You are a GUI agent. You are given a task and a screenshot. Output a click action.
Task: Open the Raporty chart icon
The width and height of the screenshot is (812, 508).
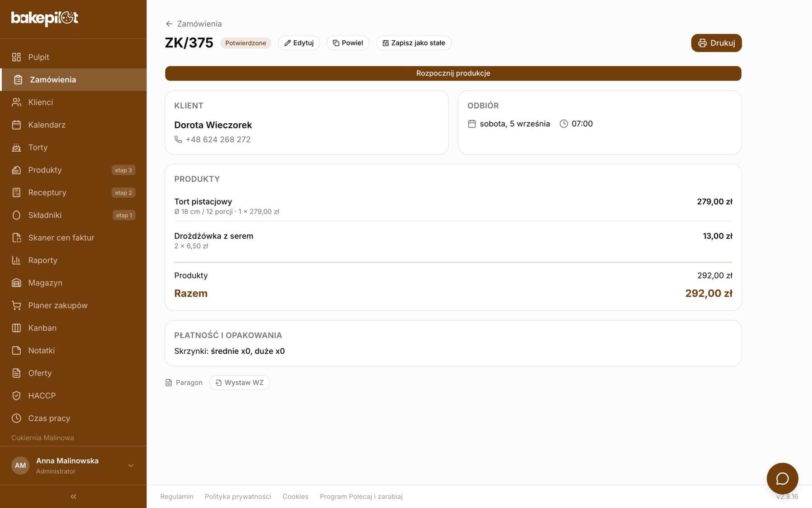point(16,260)
